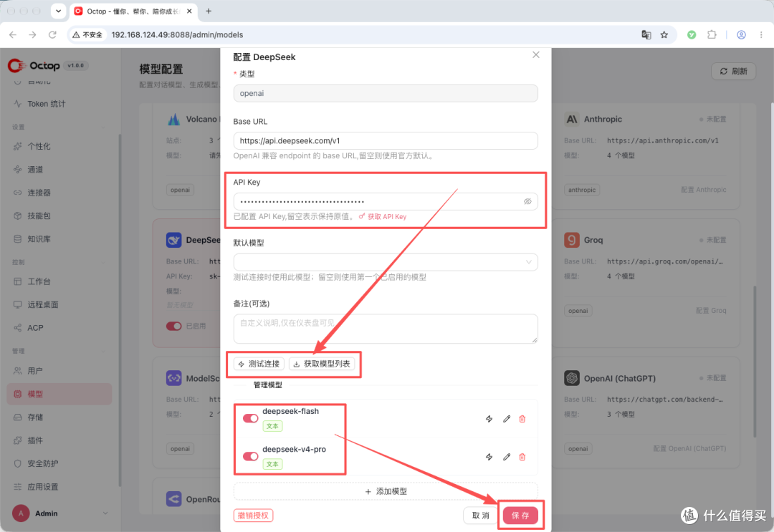Delete the deepseek-v4-pro model
The image size is (774, 532).
point(522,457)
